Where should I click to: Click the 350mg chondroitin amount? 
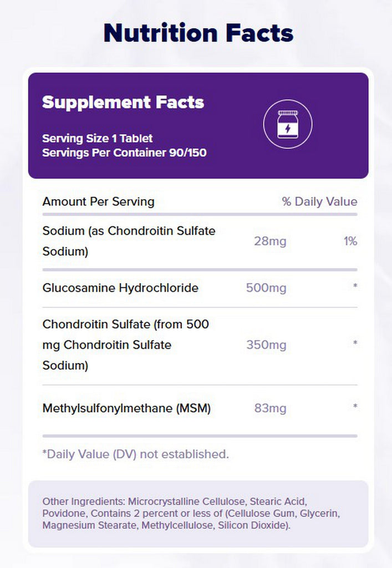point(266,345)
